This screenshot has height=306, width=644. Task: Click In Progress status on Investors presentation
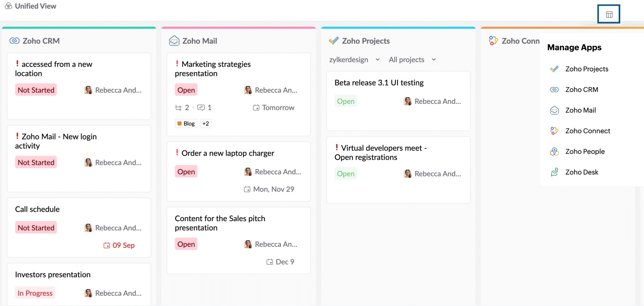(x=35, y=293)
